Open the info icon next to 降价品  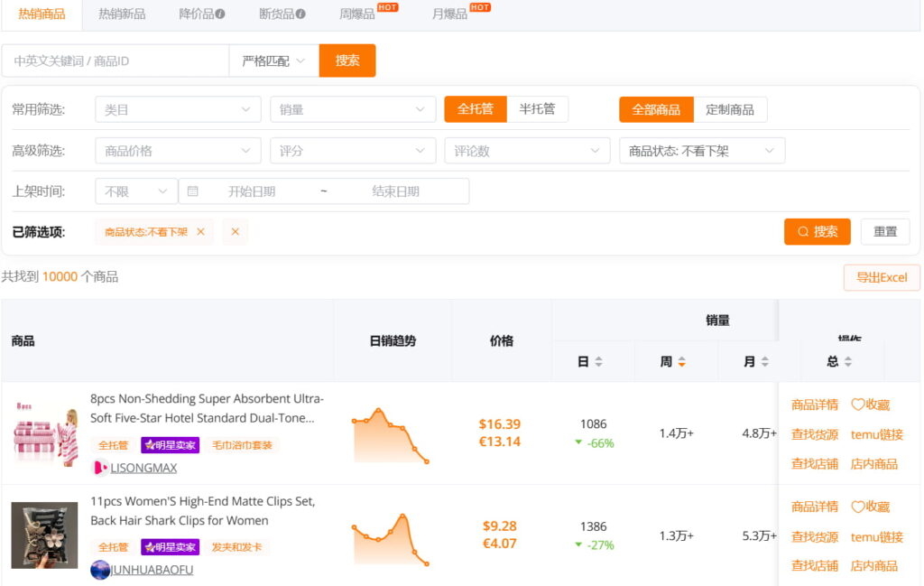pos(218,14)
